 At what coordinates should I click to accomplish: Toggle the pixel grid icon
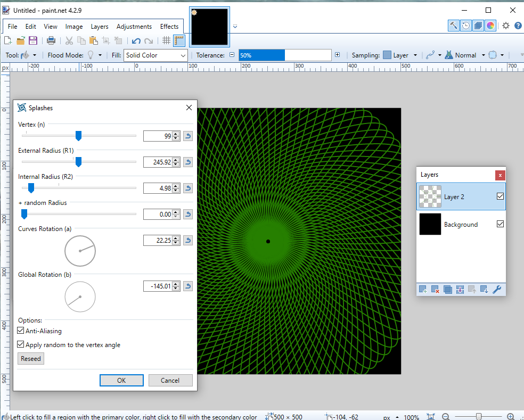pos(166,41)
